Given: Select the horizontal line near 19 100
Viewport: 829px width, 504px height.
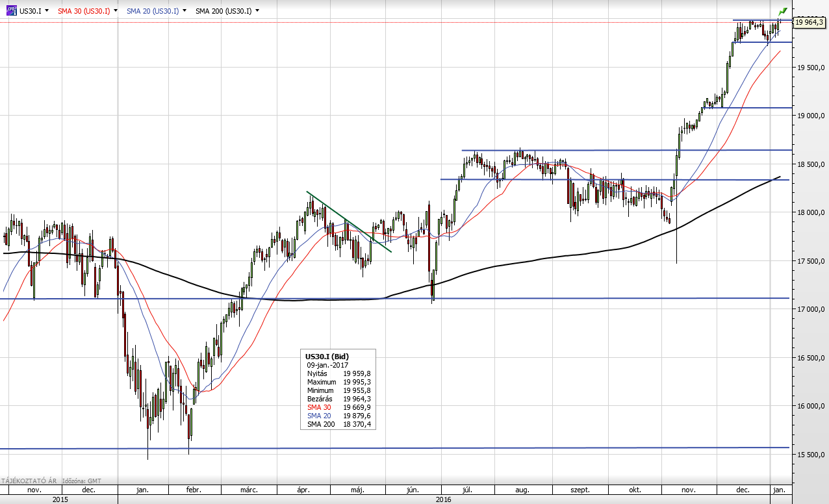Looking at the screenshot, I should [747, 108].
